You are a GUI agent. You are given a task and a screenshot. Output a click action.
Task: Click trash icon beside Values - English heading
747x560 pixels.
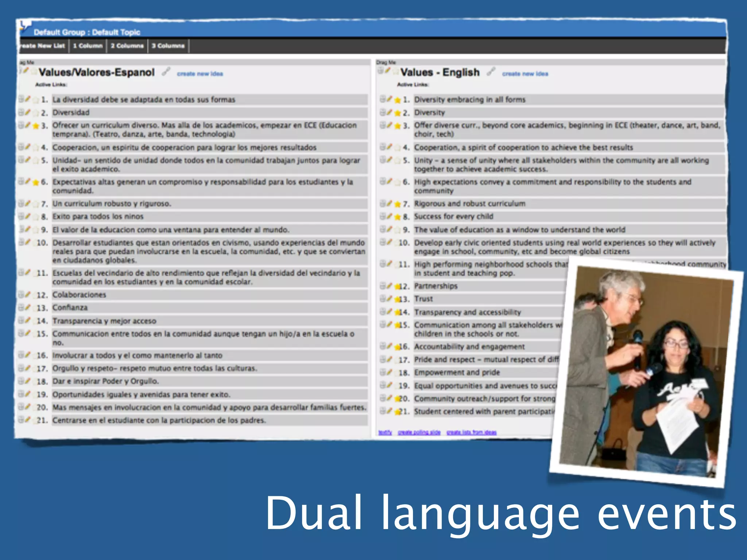[381, 70]
